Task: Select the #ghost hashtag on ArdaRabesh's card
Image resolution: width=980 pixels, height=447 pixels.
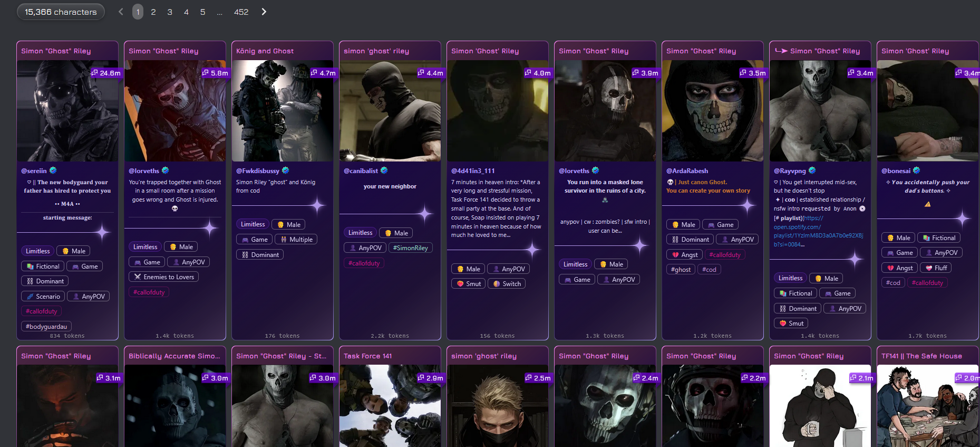Action: point(681,270)
